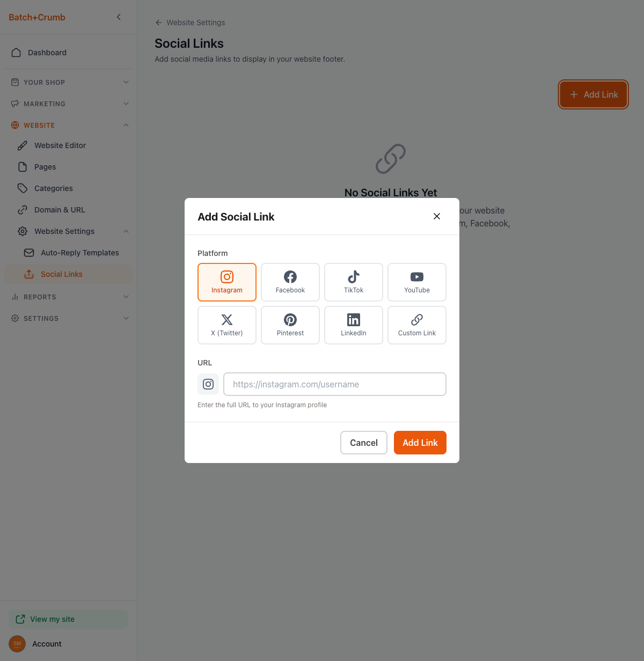
Task: Pick the LinkedIn platform tile
Action: tap(354, 325)
